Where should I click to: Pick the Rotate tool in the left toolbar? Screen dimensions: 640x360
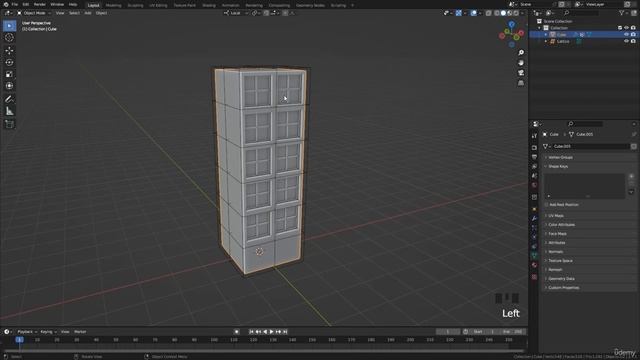click(x=9, y=62)
